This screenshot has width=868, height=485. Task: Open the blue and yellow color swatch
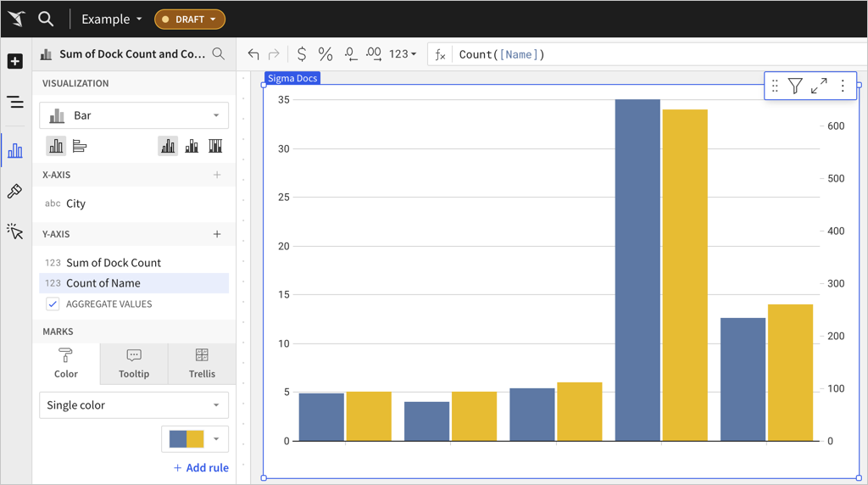point(195,438)
